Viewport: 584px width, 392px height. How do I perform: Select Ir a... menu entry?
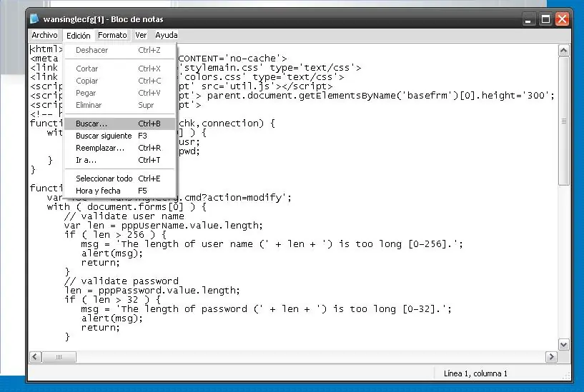pos(119,160)
